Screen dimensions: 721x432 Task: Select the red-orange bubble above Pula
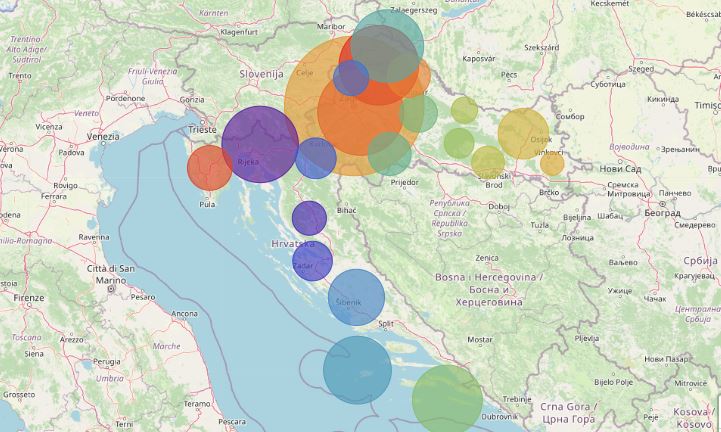click(x=210, y=167)
